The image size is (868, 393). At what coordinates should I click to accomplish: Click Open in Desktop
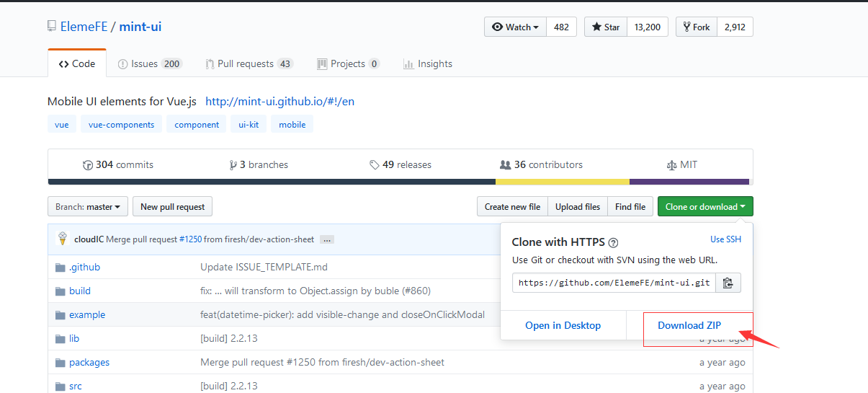tap(563, 325)
